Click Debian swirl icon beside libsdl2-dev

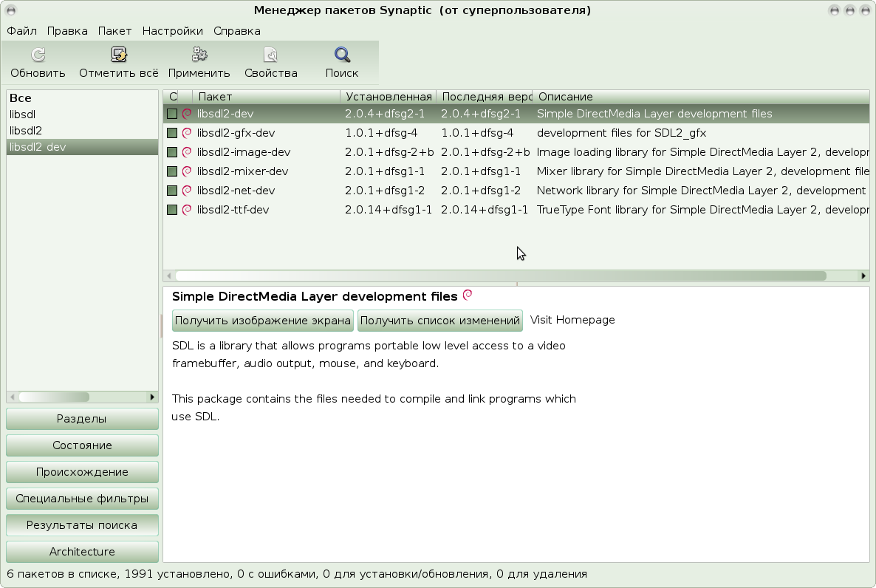tap(187, 114)
